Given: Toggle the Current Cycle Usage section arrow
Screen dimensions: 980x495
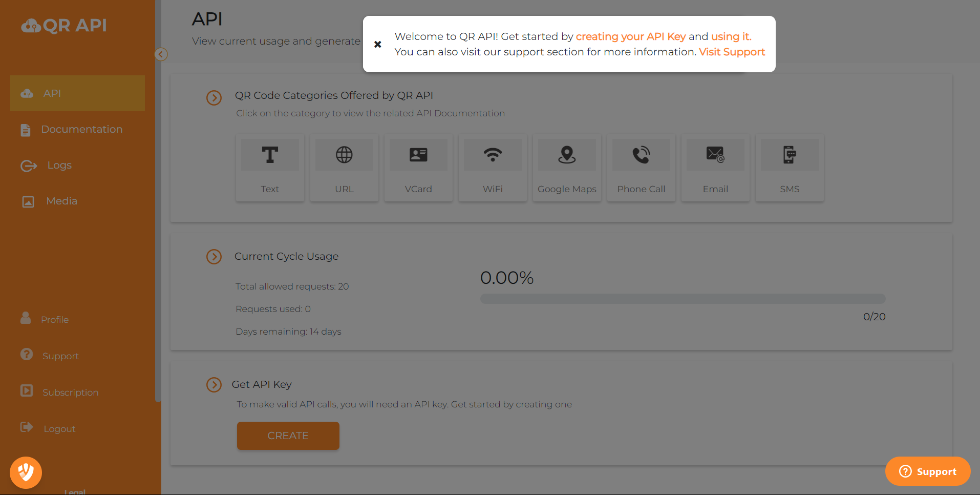Looking at the screenshot, I should pyautogui.click(x=214, y=256).
